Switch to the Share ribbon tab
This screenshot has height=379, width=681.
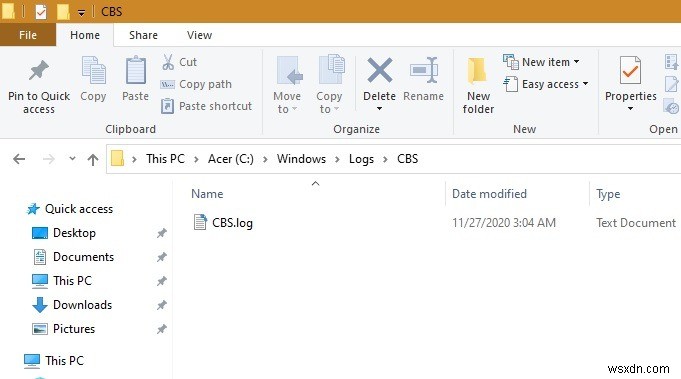[143, 35]
